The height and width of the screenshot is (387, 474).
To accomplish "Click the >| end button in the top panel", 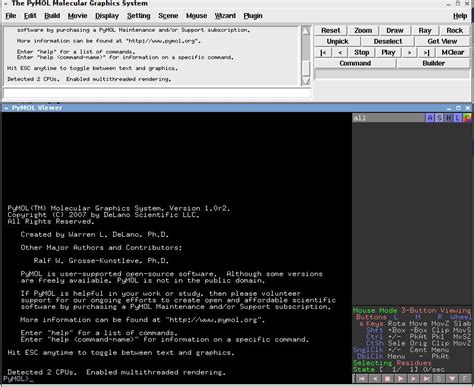I will tap(426, 52).
